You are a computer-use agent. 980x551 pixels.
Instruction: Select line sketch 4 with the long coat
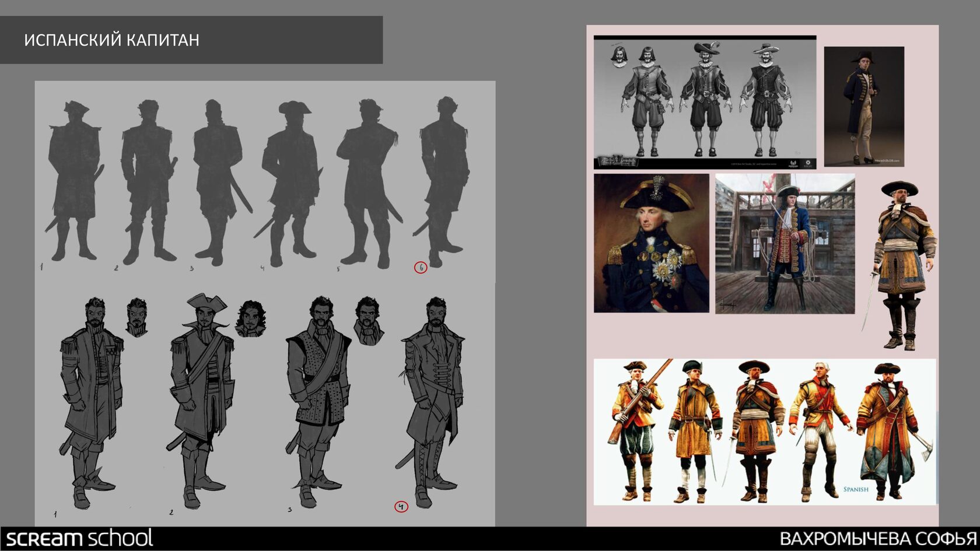(x=432, y=401)
